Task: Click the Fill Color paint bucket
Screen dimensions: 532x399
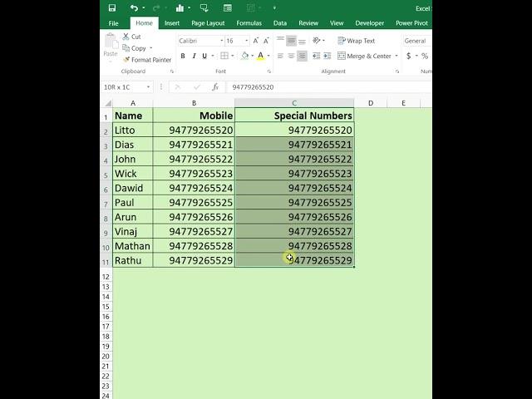Action: click(244, 56)
